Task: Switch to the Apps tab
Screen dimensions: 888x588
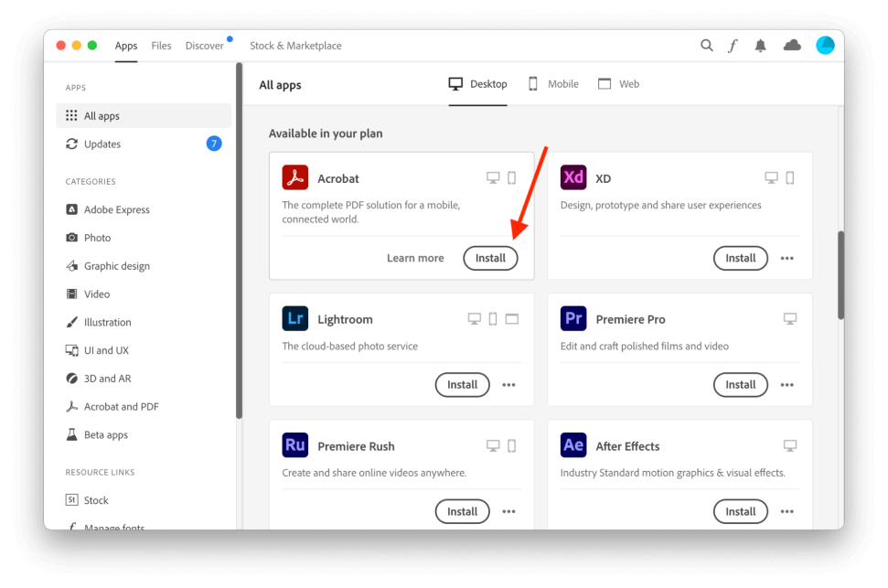Action: click(x=125, y=46)
